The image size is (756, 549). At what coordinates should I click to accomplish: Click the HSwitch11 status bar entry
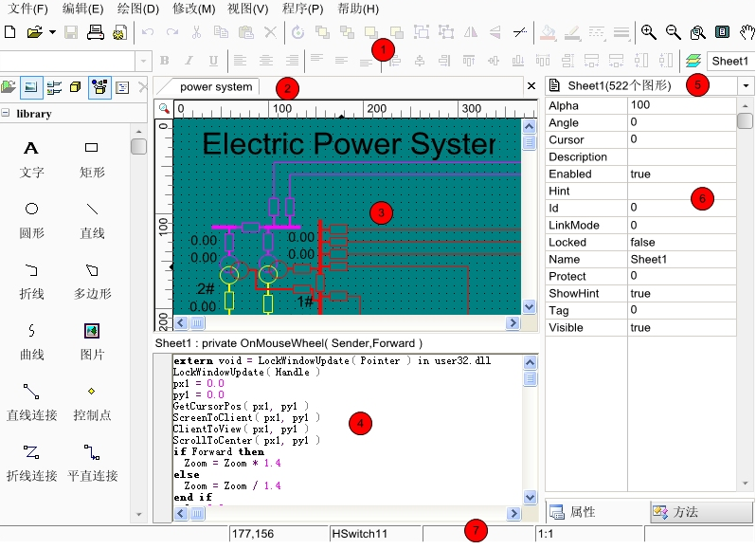pyautogui.click(x=375, y=534)
